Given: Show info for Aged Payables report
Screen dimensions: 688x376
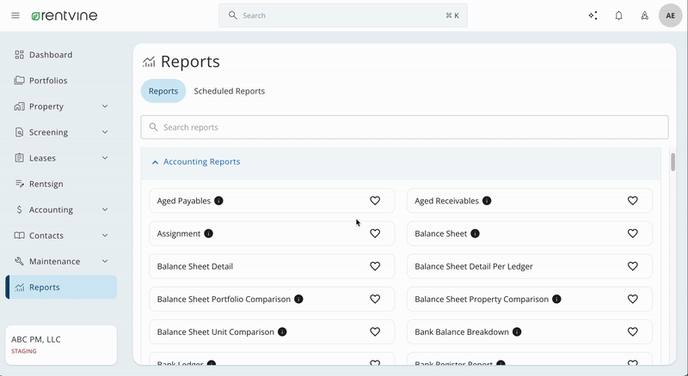Looking at the screenshot, I should pos(219,201).
